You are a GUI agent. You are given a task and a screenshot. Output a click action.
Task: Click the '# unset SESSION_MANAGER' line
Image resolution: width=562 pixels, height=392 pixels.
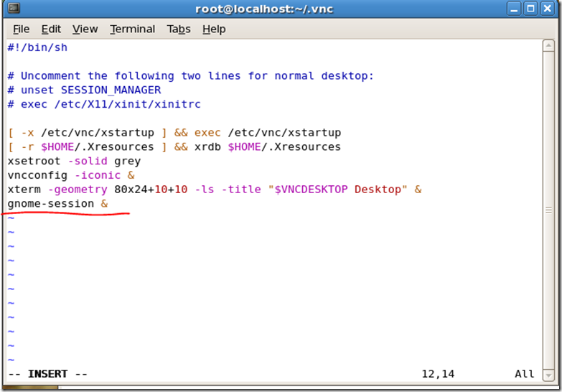pyautogui.click(x=84, y=90)
